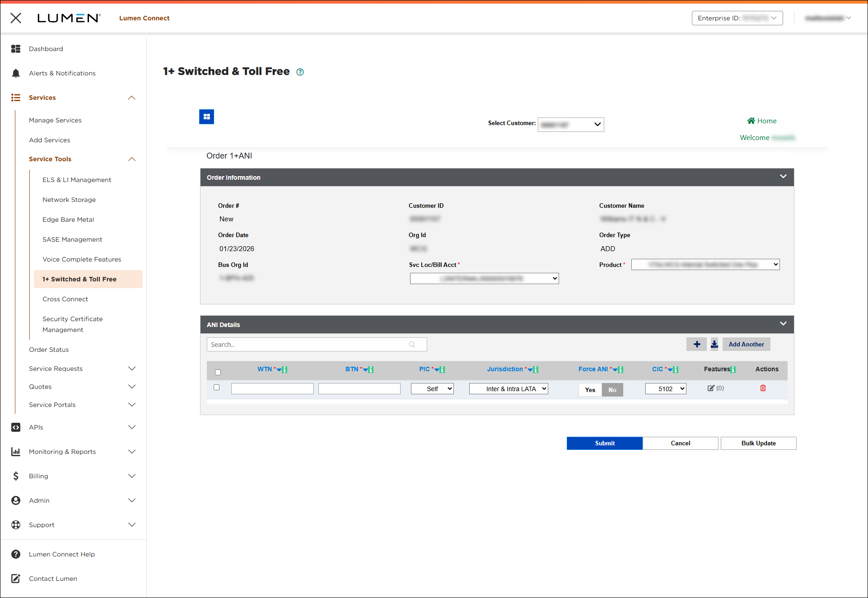Open the CIC dropdown showing 5102

click(x=666, y=389)
